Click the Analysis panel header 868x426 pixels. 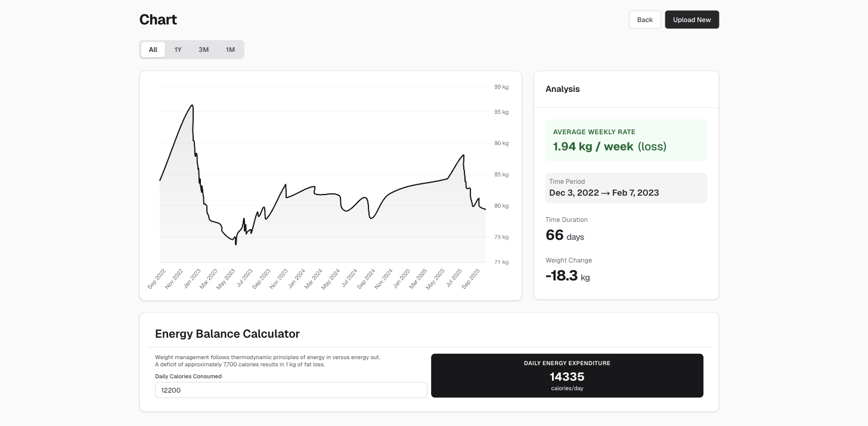pos(562,89)
